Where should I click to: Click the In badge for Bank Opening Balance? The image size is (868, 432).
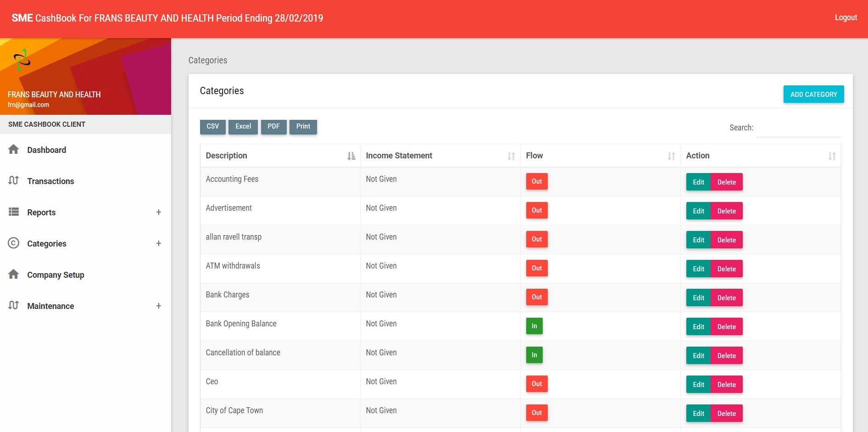[534, 326]
